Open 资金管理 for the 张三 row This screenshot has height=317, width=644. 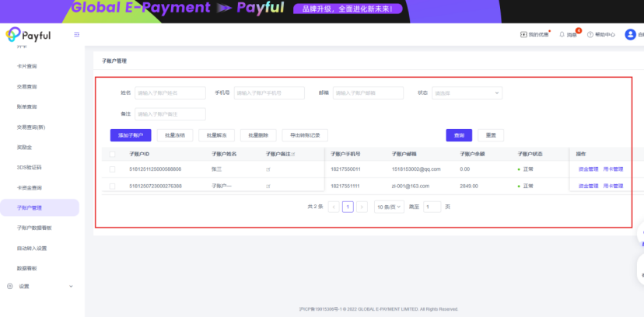click(588, 169)
